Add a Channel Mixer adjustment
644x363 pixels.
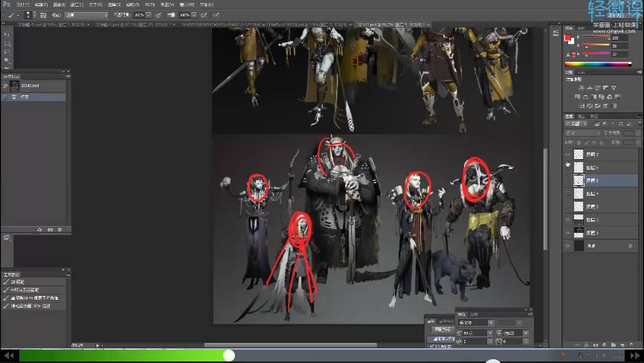tap(610, 97)
